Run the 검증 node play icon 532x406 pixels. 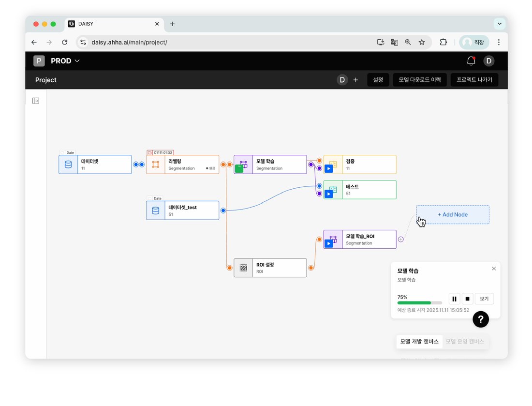(328, 169)
